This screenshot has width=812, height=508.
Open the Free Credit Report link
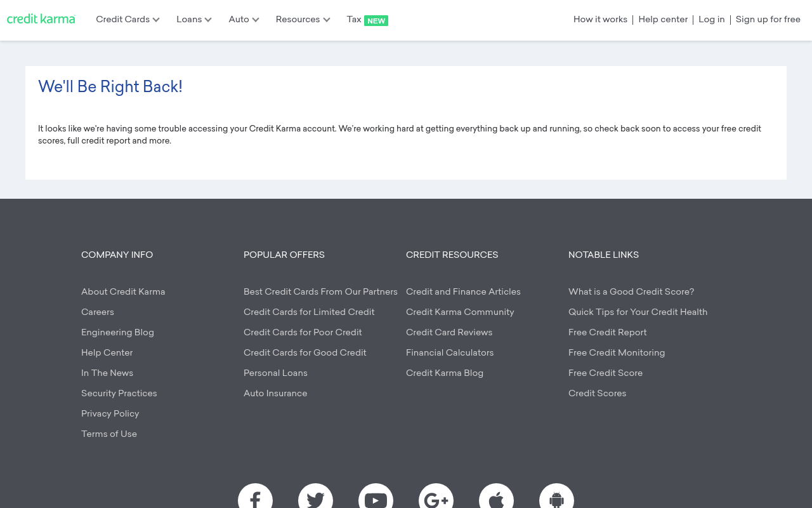pyautogui.click(x=608, y=332)
